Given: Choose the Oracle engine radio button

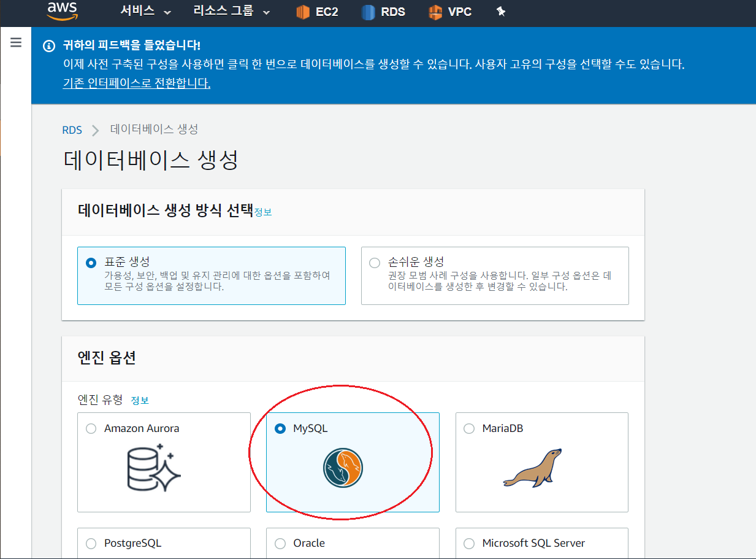Looking at the screenshot, I should pos(280,543).
